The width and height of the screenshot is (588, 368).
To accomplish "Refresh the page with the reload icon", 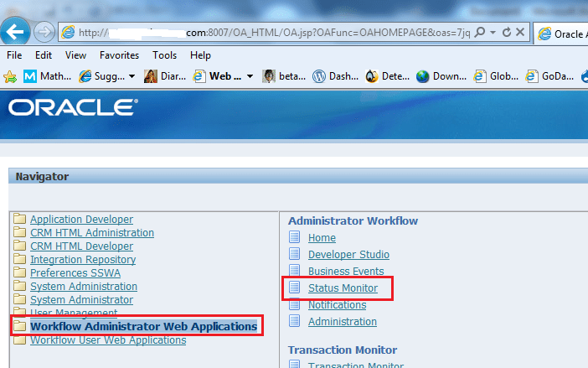I will coord(506,32).
